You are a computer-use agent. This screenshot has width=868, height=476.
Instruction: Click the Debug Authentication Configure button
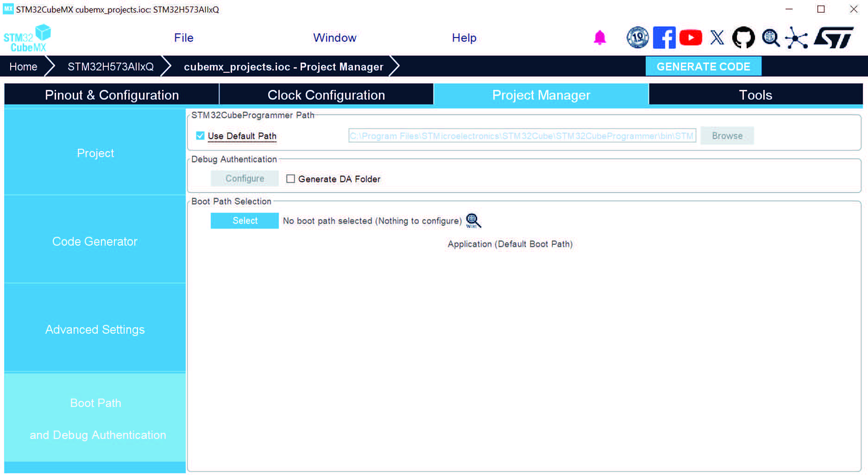(245, 178)
